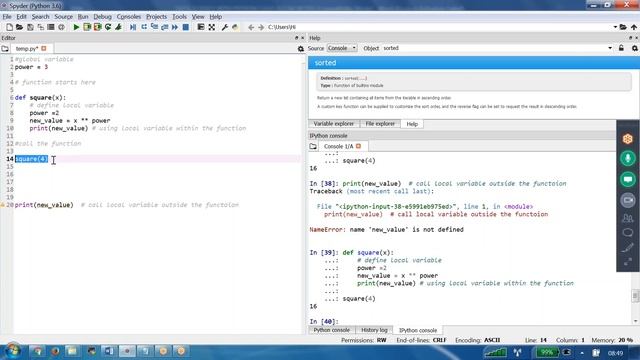Image resolution: width=640 pixels, height=360 pixels.
Task: Browse tabs in the IPython console
Action: [x=313, y=146]
